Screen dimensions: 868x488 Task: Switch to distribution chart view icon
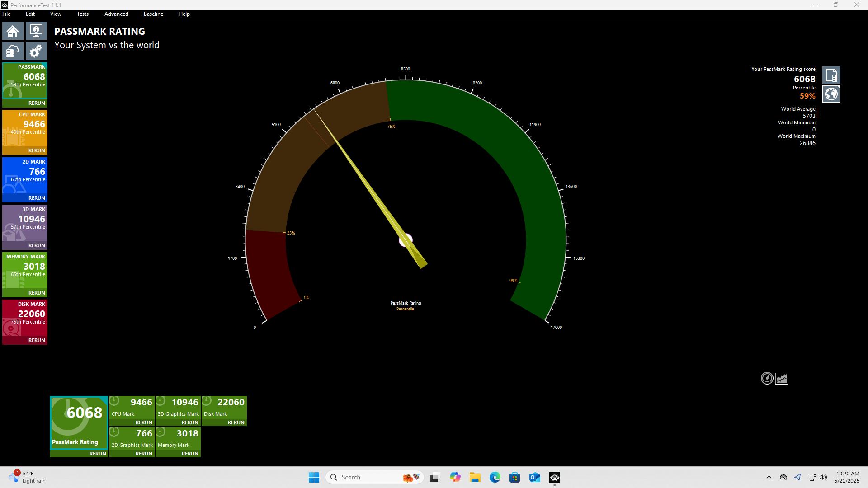(x=782, y=379)
